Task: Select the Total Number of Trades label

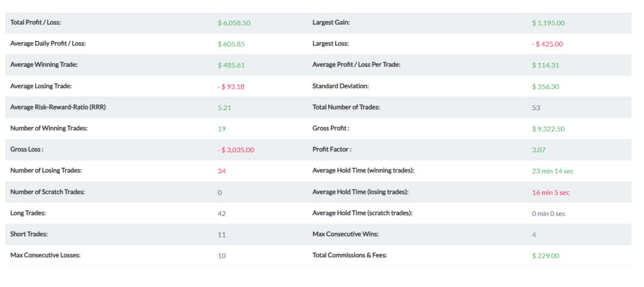Action: pos(347,107)
